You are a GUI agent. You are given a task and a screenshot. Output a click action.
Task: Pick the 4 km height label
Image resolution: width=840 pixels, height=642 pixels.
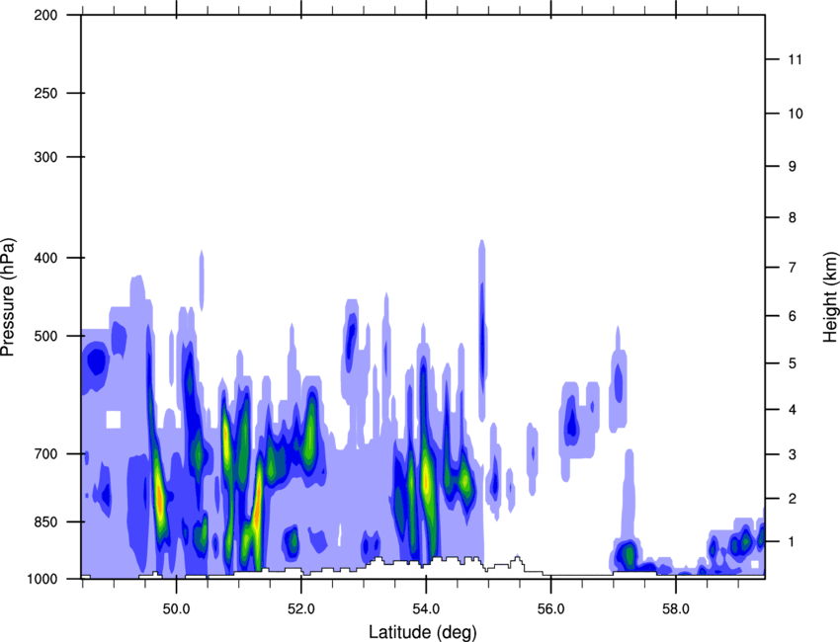793,410
